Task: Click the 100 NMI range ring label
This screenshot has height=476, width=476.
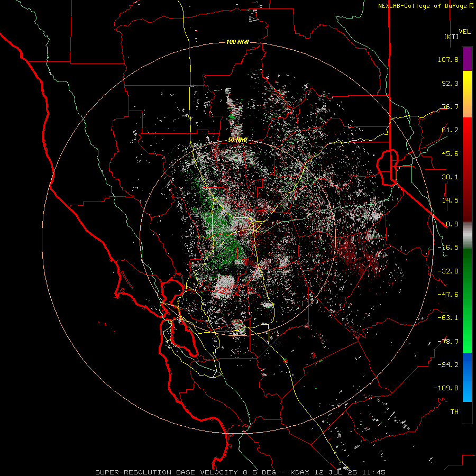Action: [x=237, y=42]
